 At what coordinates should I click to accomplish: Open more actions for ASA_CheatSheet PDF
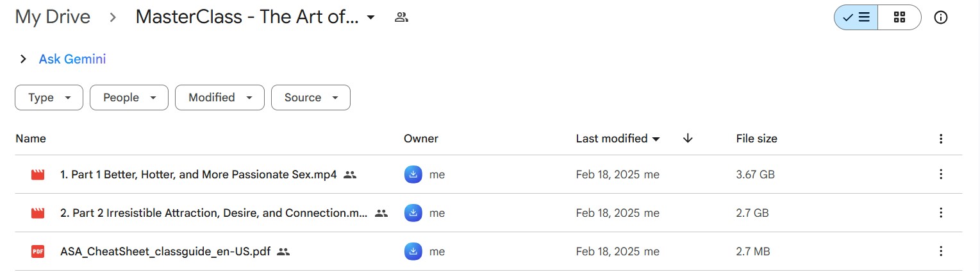[x=941, y=251]
